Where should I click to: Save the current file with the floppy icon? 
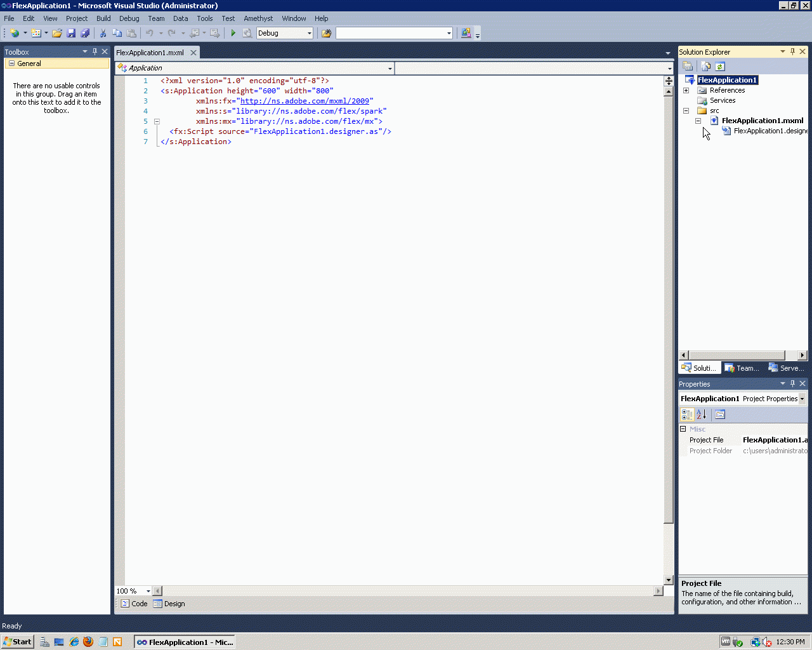tap(71, 33)
